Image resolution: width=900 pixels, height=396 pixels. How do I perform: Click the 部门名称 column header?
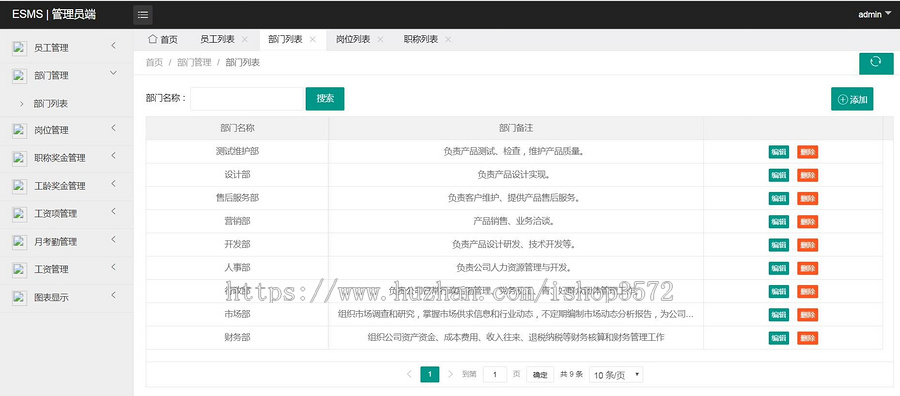[x=237, y=128]
